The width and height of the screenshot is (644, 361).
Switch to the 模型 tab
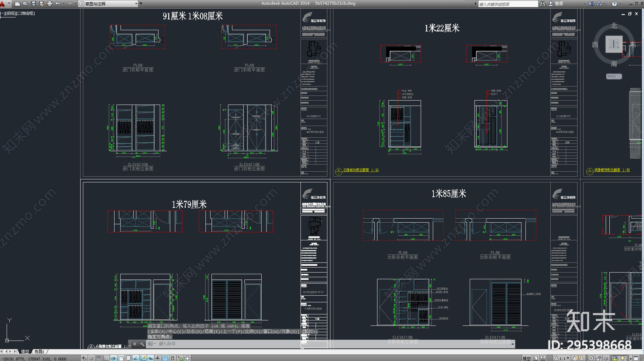pos(25,352)
